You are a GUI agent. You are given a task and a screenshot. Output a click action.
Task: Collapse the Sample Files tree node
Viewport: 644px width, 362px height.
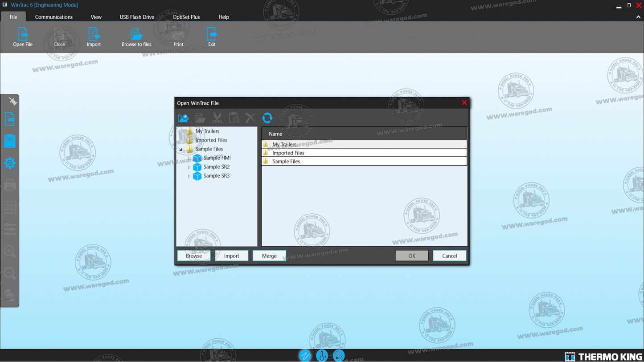(181, 150)
